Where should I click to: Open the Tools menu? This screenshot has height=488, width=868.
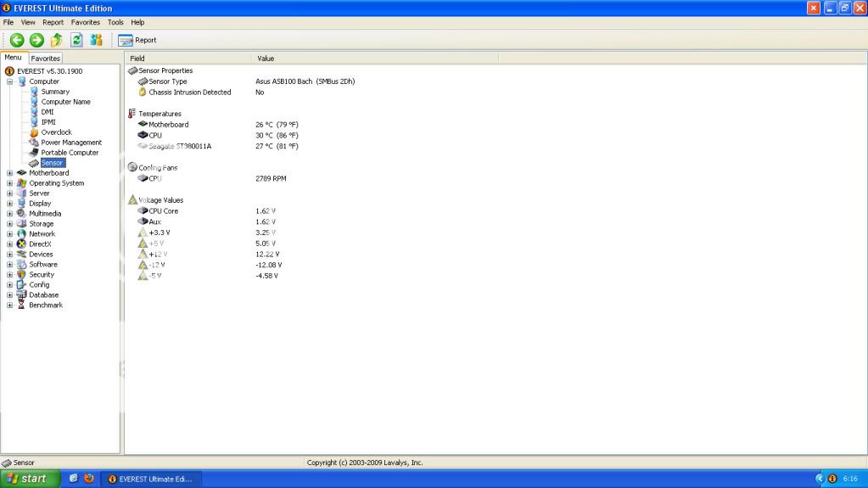pos(115,22)
